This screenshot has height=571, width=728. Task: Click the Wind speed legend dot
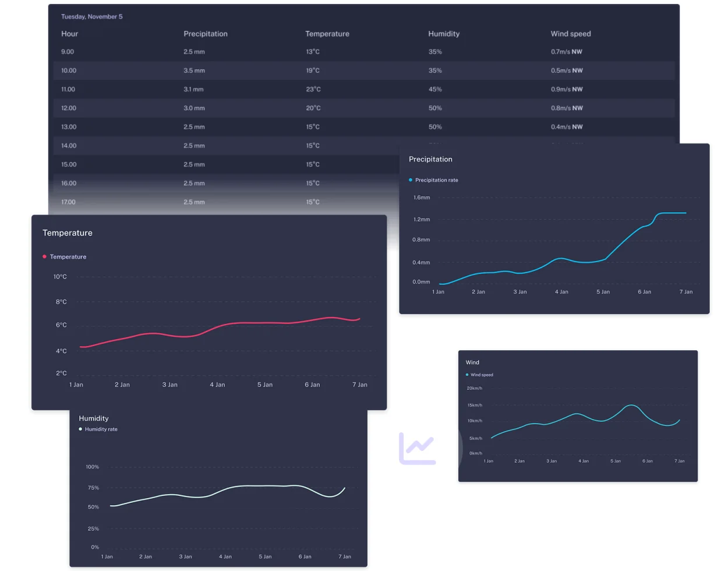[x=467, y=375]
